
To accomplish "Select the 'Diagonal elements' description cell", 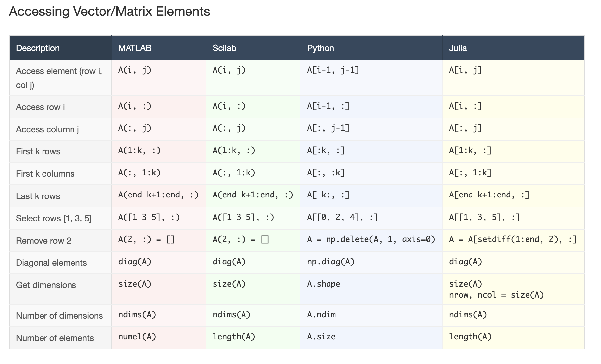I will coord(51,263).
